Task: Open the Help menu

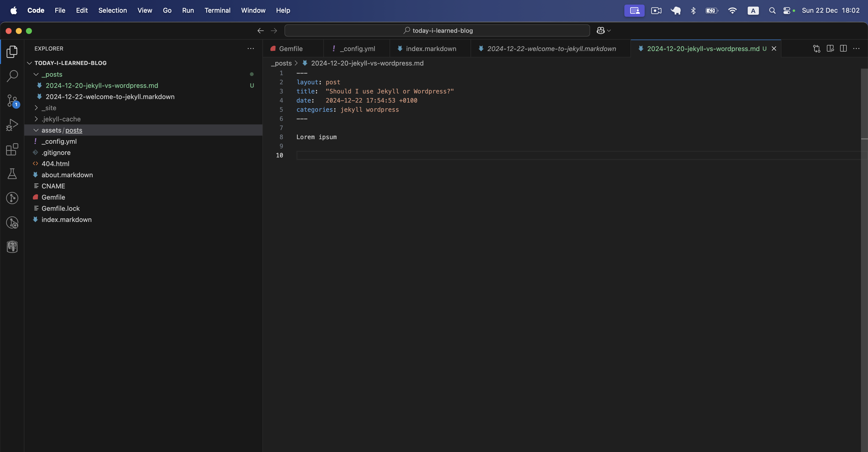Action: [283, 10]
